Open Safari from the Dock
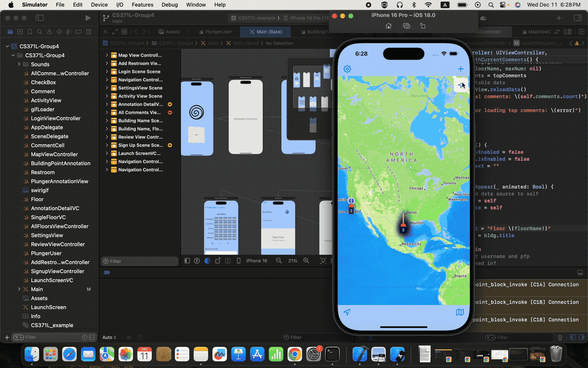This screenshot has width=588, height=368. [x=69, y=354]
